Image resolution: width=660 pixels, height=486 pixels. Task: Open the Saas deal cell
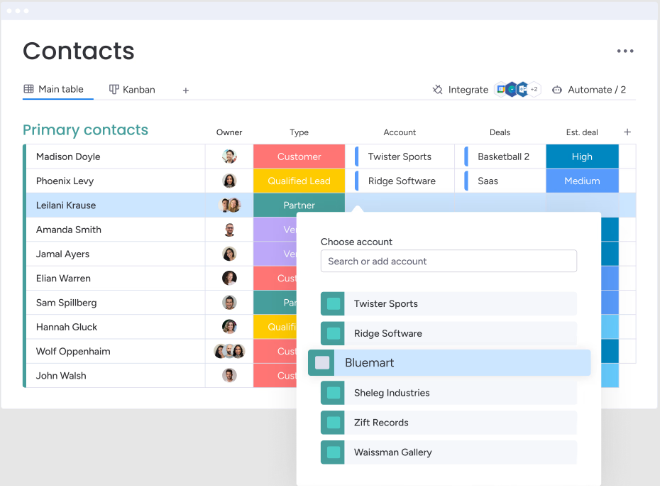pyautogui.click(x=500, y=181)
